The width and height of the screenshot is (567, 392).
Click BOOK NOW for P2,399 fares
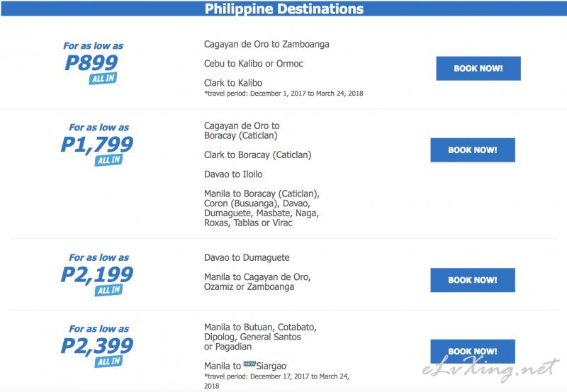point(473,351)
